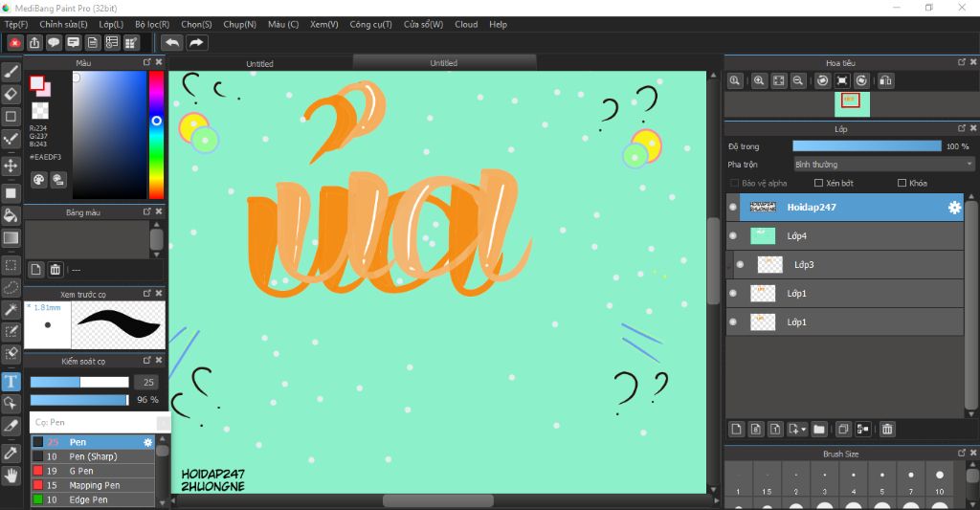Image resolution: width=980 pixels, height=510 pixels.
Task: Add a new folder in the layer panel
Action: coord(819,429)
